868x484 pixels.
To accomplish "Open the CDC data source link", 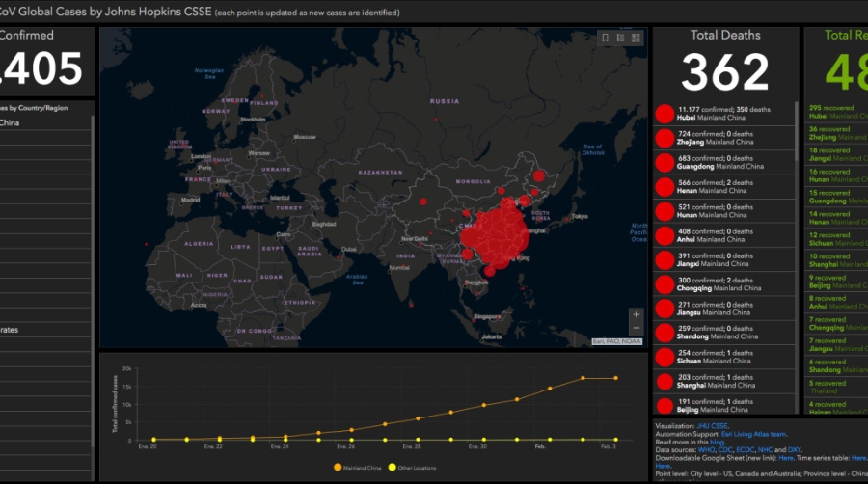I will click(724, 449).
